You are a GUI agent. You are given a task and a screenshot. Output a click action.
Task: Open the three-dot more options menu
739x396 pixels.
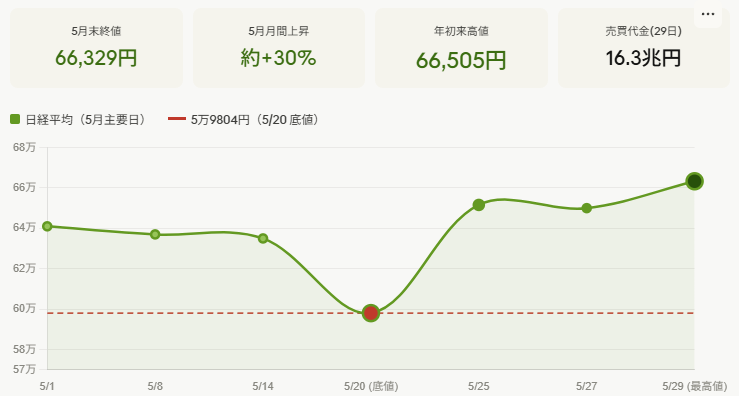(x=707, y=14)
